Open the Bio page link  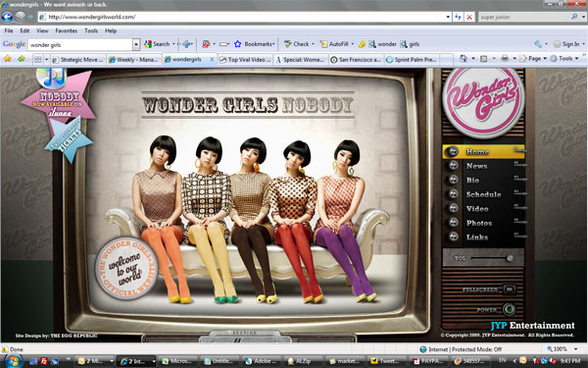click(472, 181)
